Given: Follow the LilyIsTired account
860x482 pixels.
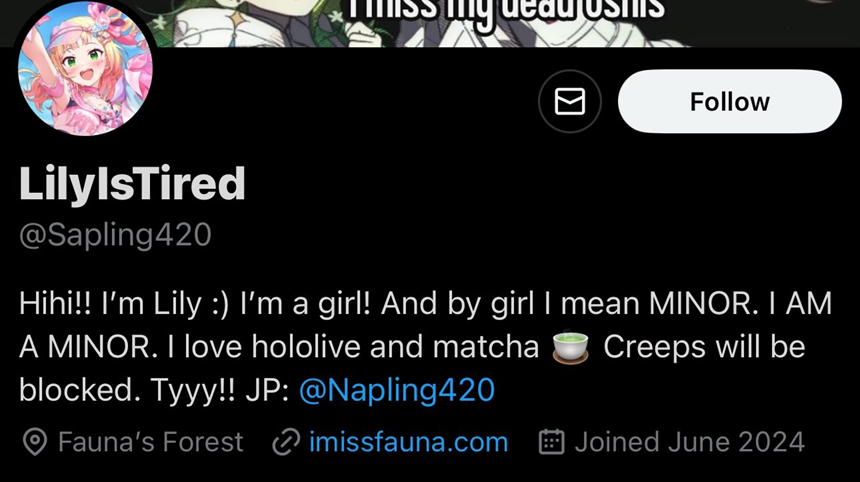Looking at the screenshot, I should [x=729, y=101].
